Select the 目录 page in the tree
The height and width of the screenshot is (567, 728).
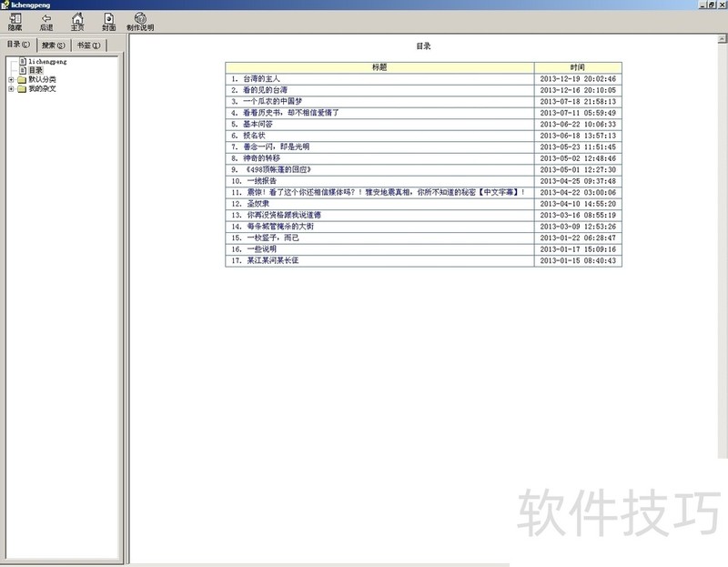(x=35, y=70)
